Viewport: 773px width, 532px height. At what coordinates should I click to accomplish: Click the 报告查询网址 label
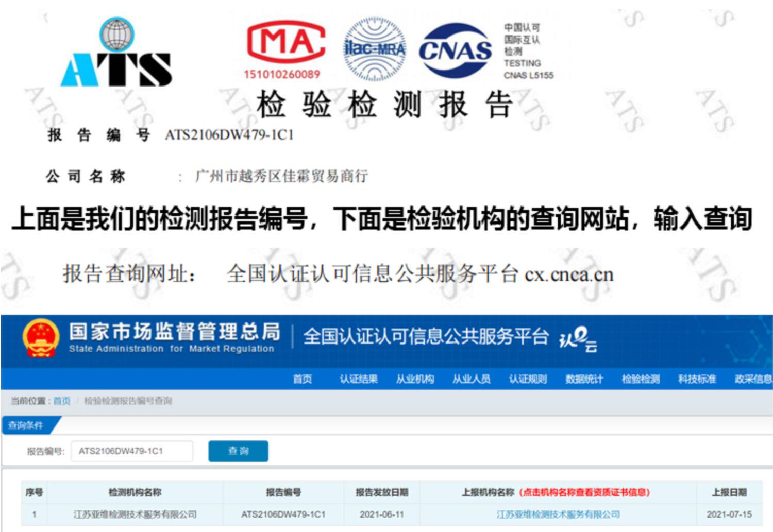coord(129,273)
